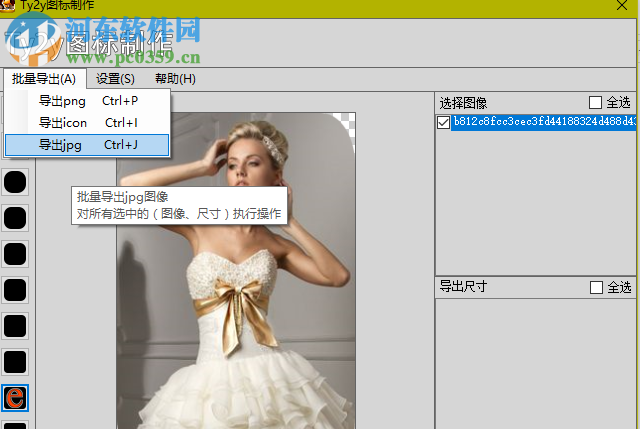Image resolution: width=640 pixels, height=429 pixels.
Task: Select the topmost black rounded-square icon thumbnail
Action: 15,182
